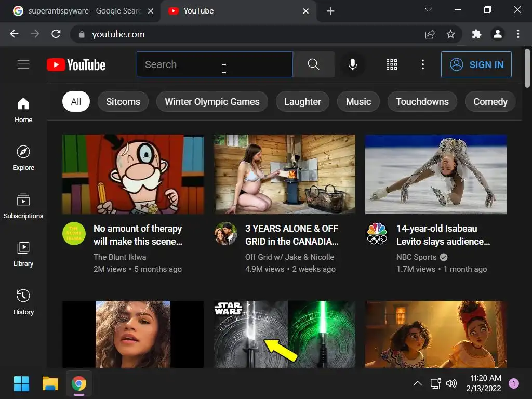This screenshot has height=399, width=532.
Task: View site information via the lock icon
Action: 82,34
